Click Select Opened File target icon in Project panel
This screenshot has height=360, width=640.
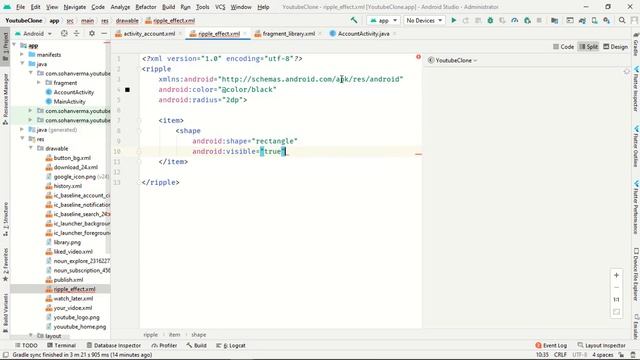pos(64,33)
